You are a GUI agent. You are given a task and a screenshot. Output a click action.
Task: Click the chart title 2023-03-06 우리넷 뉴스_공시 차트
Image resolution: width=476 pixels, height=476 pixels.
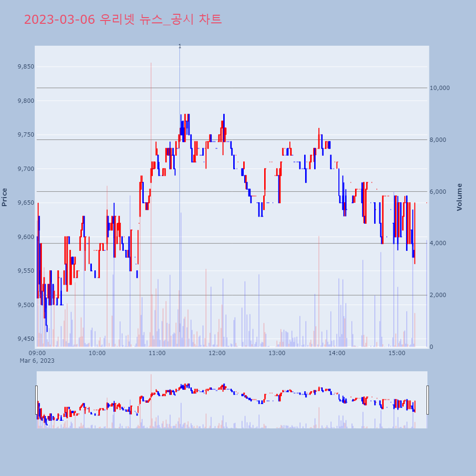(123, 20)
